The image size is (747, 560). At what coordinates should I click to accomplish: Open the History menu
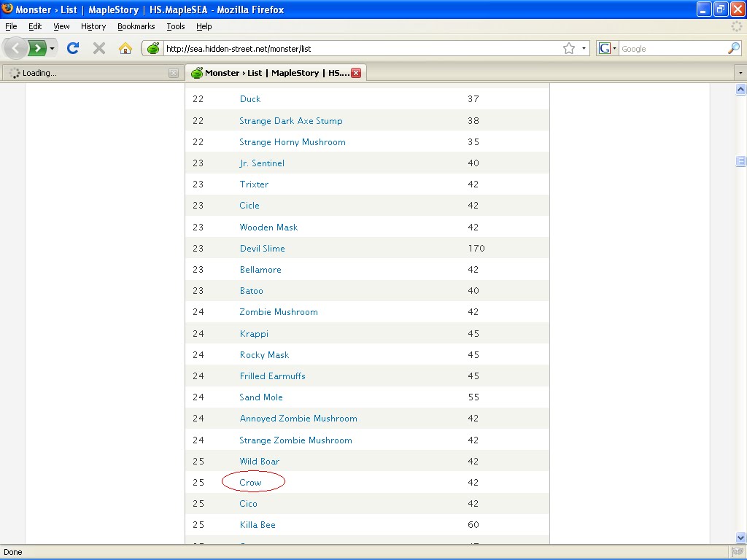tap(93, 26)
